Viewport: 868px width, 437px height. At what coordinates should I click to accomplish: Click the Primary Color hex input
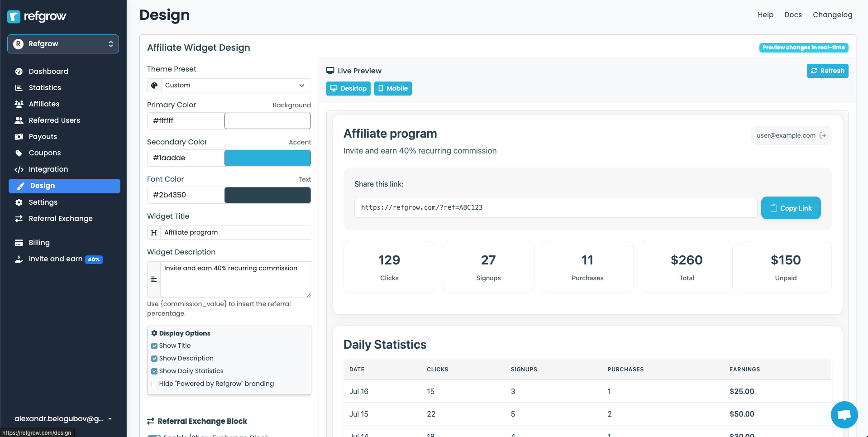tap(186, 121)
